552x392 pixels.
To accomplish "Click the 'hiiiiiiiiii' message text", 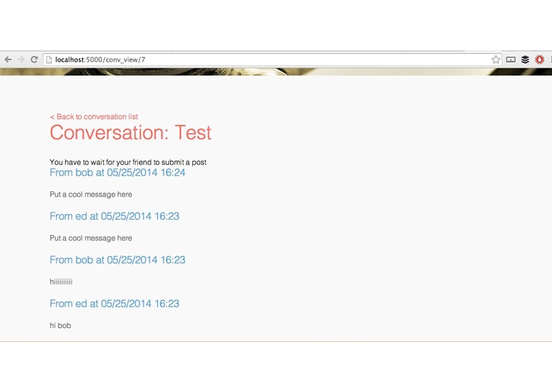I will (x=61, y=282).
